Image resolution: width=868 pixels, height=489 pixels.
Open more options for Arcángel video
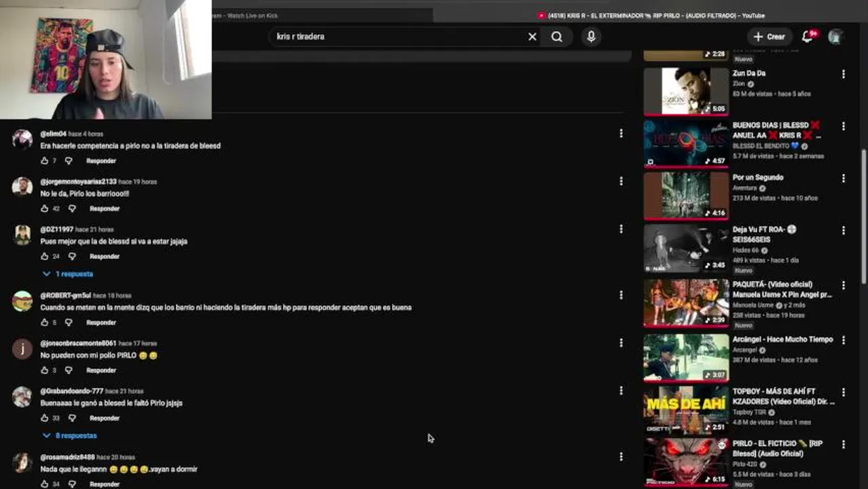[844, 340]
